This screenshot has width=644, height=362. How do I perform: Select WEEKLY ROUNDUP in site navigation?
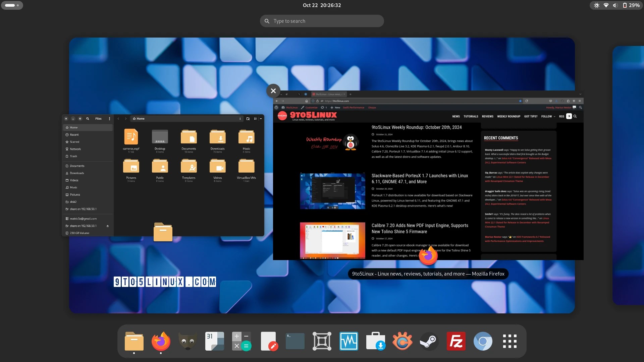click(508, 116)
